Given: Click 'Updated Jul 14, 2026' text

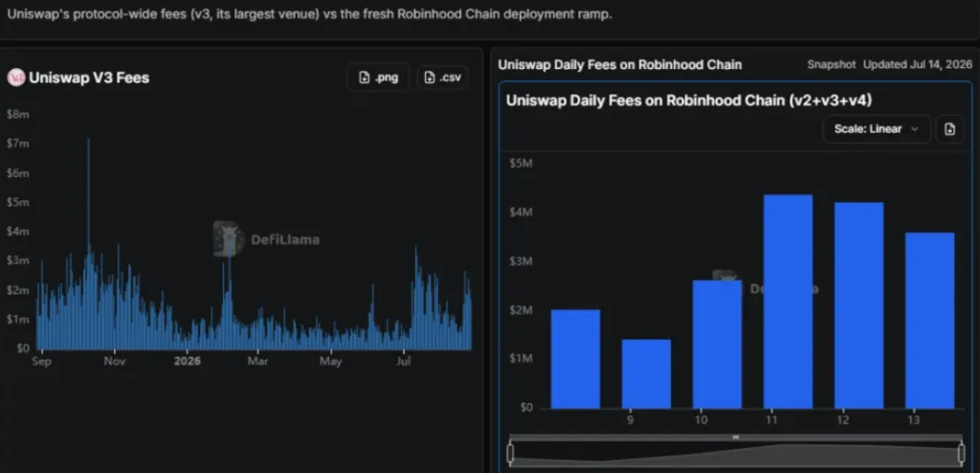Looking at the screenshot, I should point(918,64).
